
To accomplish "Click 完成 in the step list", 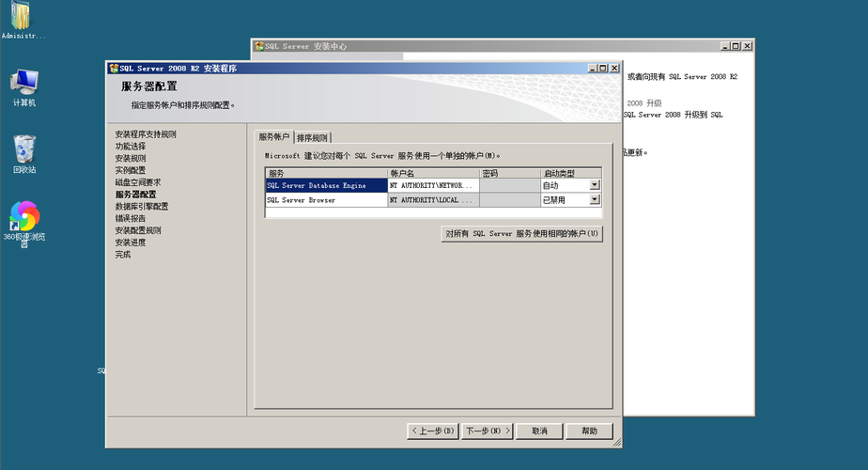I will click(x=123, y=255).
